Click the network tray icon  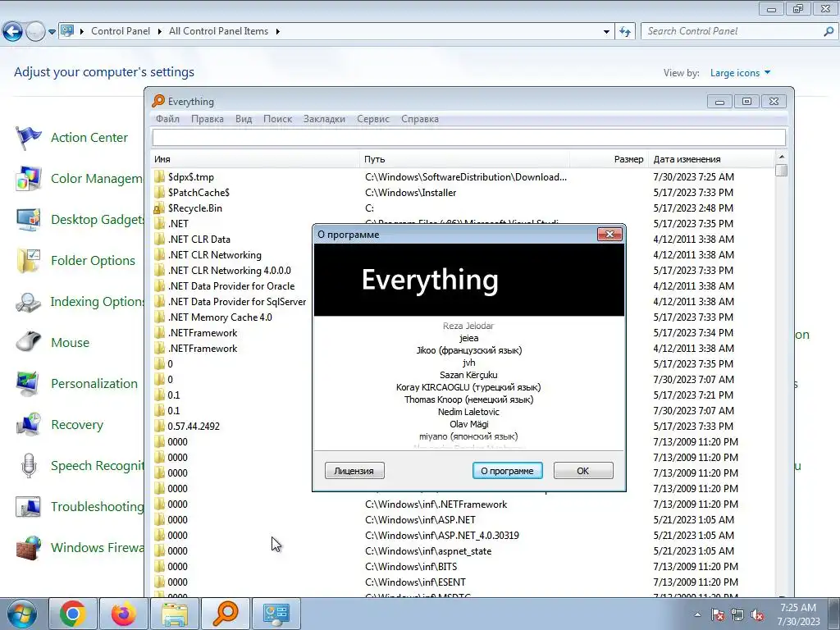(737, 615)
